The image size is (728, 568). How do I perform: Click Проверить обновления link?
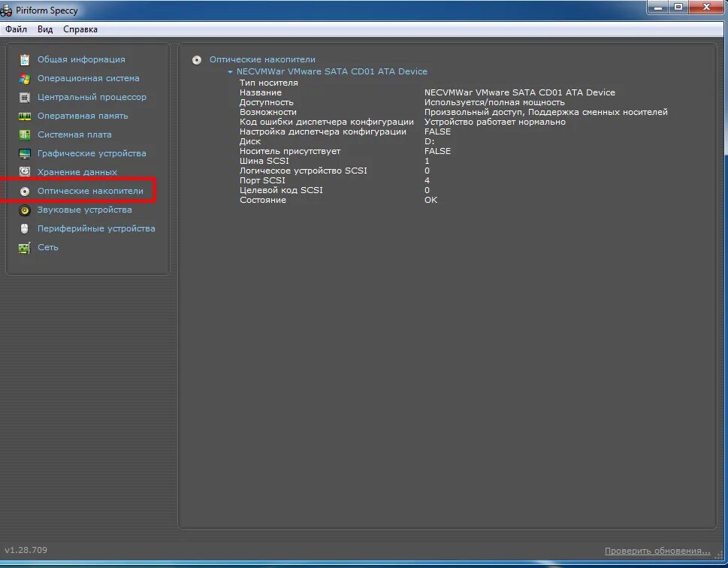point(657,551)
